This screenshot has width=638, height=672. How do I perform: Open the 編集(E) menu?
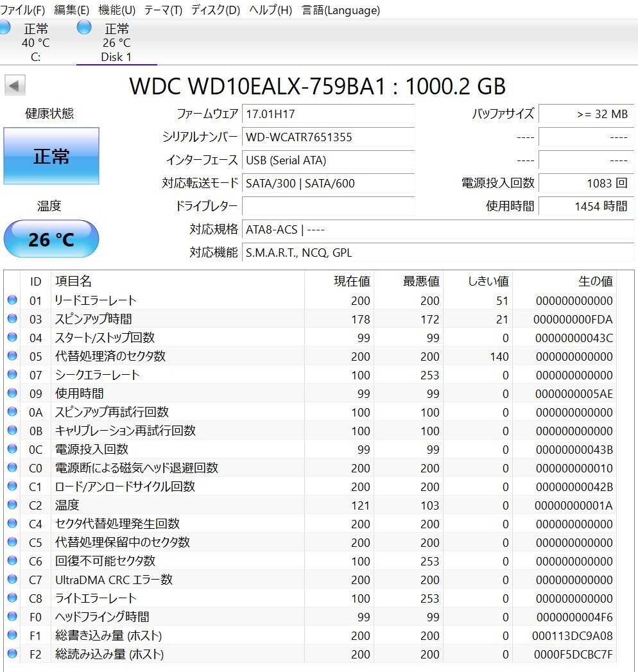coord(71,10)
